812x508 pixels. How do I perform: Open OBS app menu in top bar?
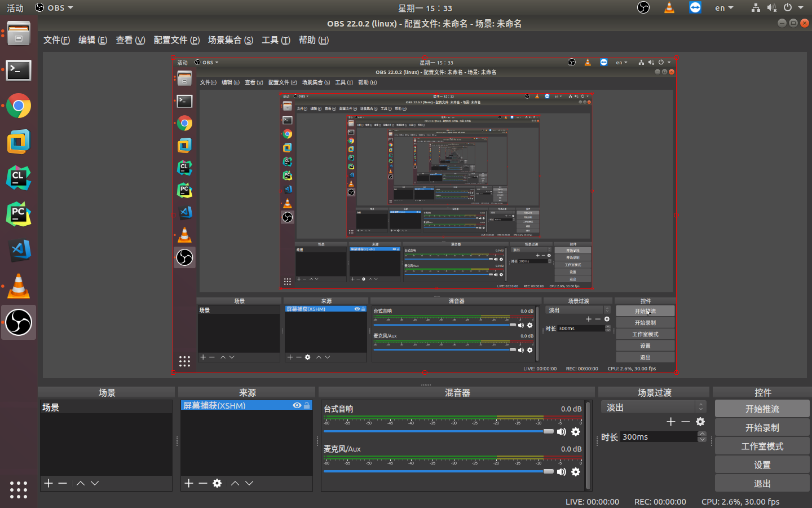(54, 8)
